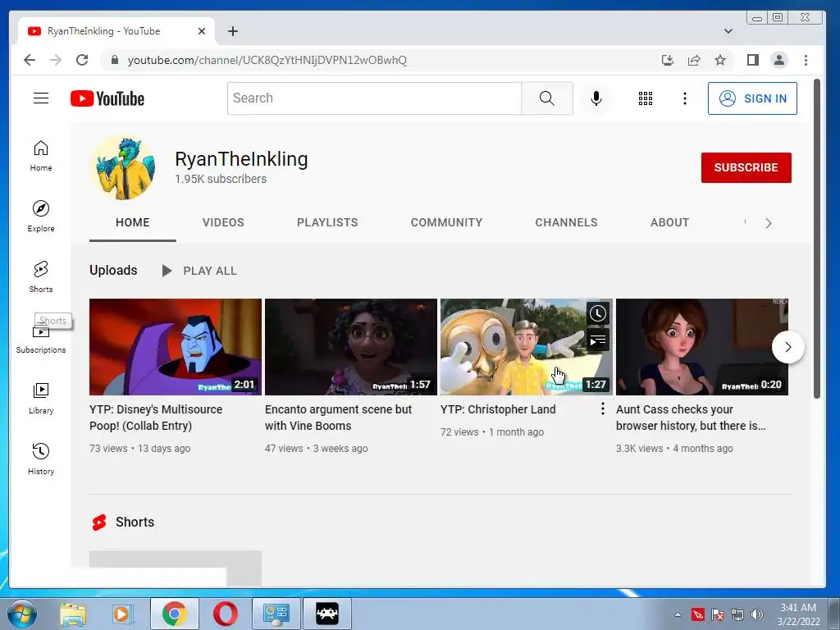This screenshot has width=840, height=630.
Task: Go back with browser back arrow
Action: point(30,60)
